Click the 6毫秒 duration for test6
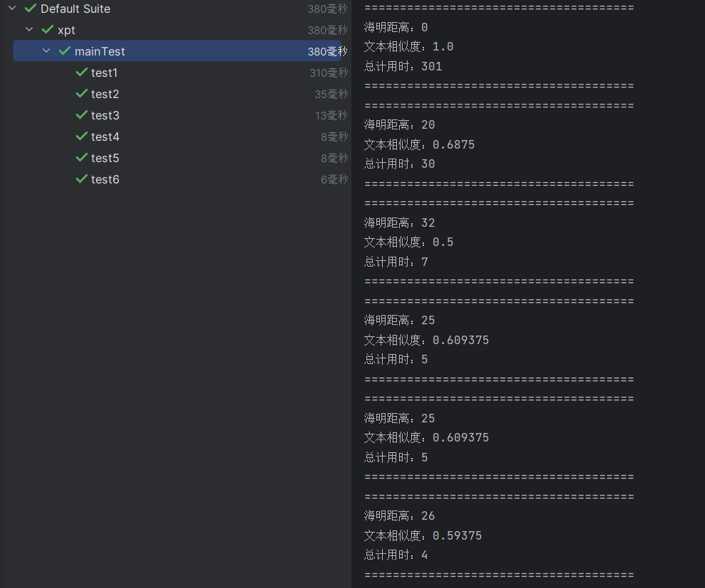The image size is (705, 588). pos(334,179)
